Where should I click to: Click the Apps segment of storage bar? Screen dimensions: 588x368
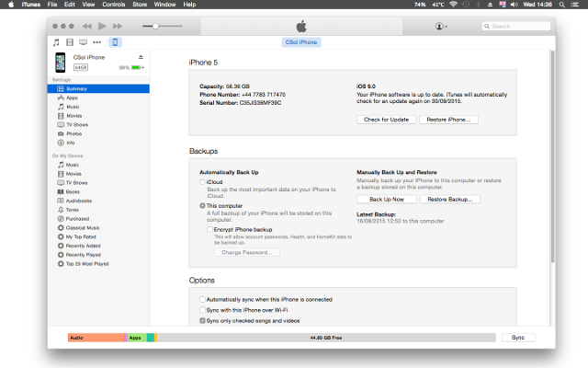(137, 338)
